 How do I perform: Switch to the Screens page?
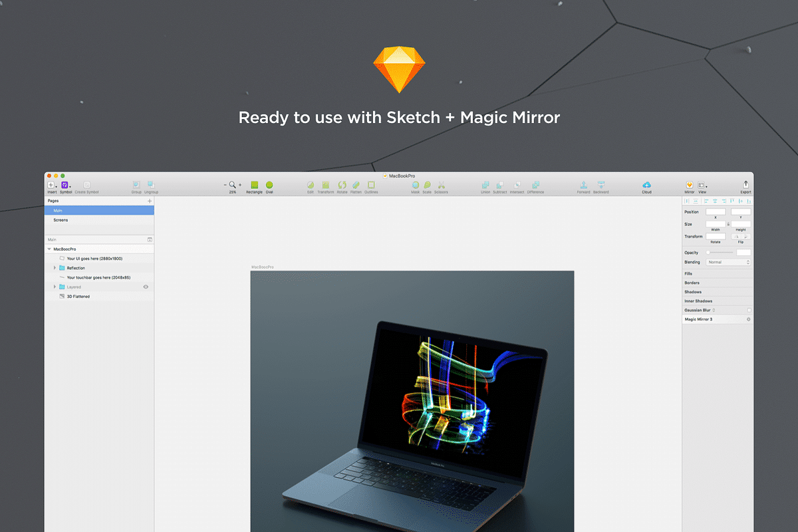(99, 219)
